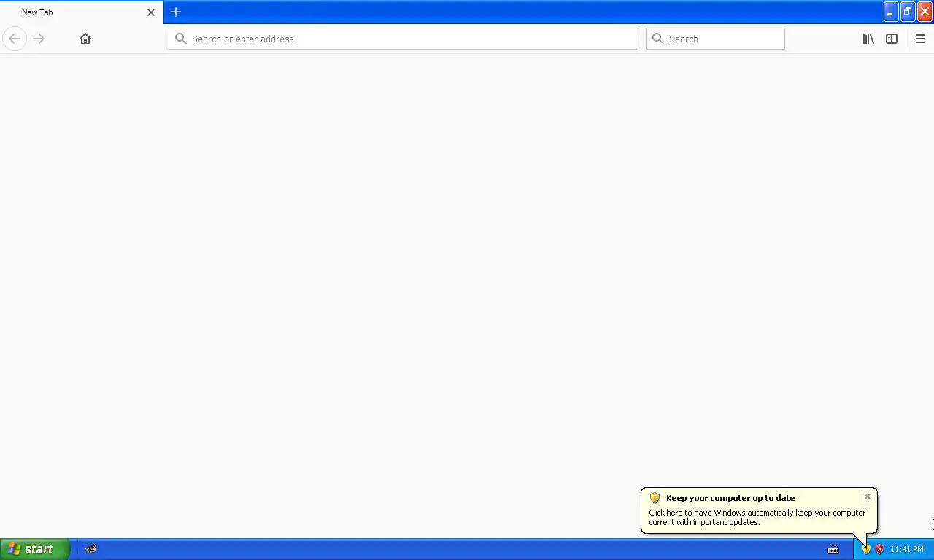Screen dimensions: 934x560
Task: Click the magnifier in the search box
Action: pos(658,39)
